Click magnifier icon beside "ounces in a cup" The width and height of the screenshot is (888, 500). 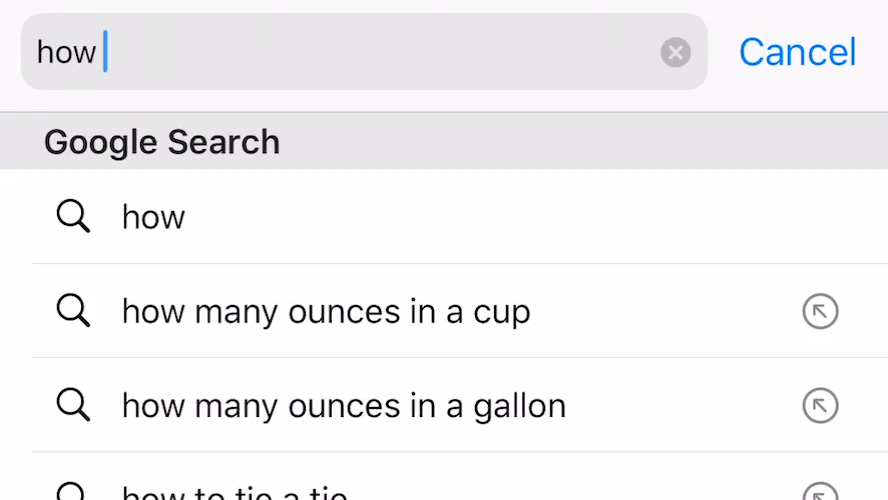[73, 311]
